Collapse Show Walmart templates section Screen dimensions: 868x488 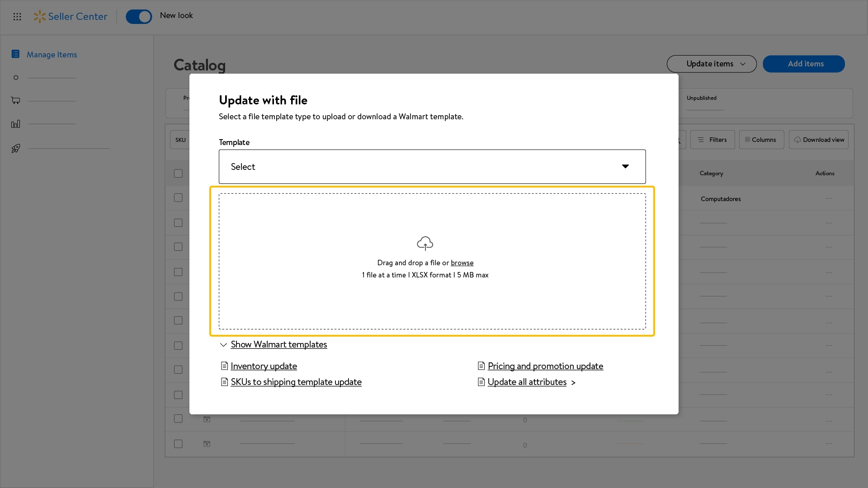(278, 345)
